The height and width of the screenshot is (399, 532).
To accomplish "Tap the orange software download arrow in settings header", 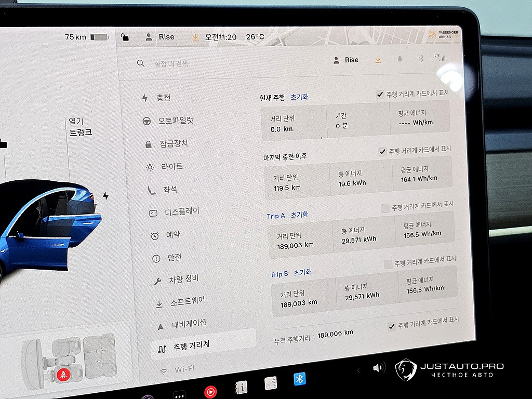I will pyautogui.click(x=378, y=60).
